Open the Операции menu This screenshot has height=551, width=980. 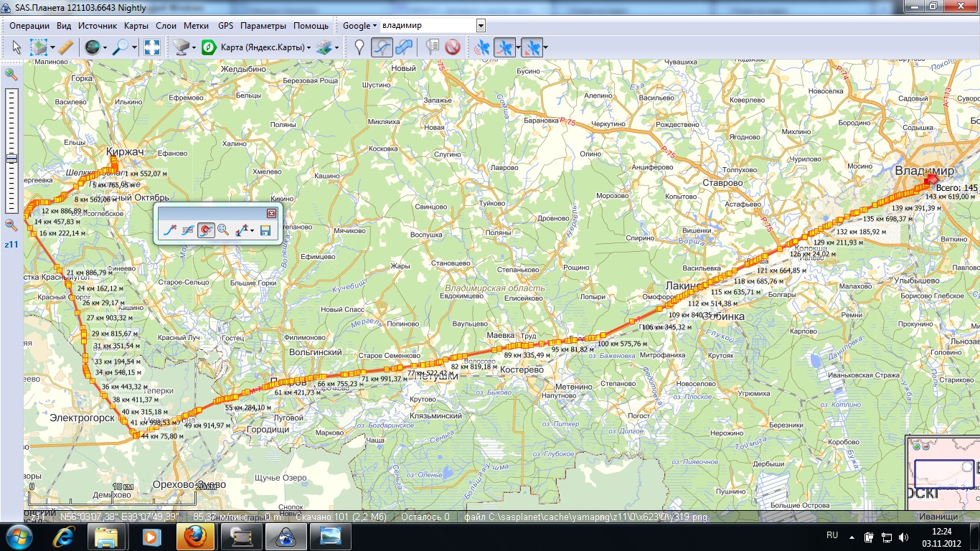[x=29, y=26]
